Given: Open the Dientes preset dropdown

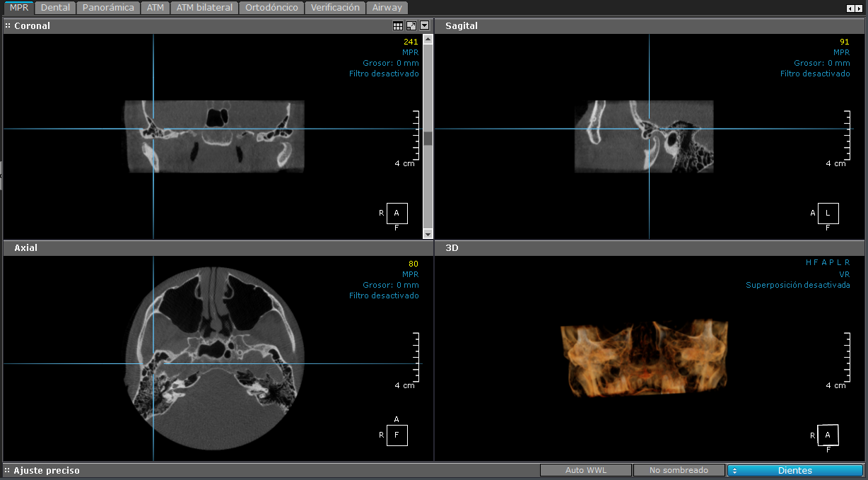Looking at the screenshot, I should 795,470.
